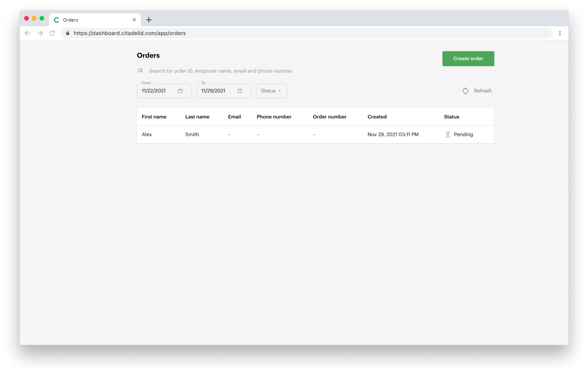Click the circular refresh arrows icon
This screenshot has height=374, width=588.
pyautogui.click(x=465, y=91)
